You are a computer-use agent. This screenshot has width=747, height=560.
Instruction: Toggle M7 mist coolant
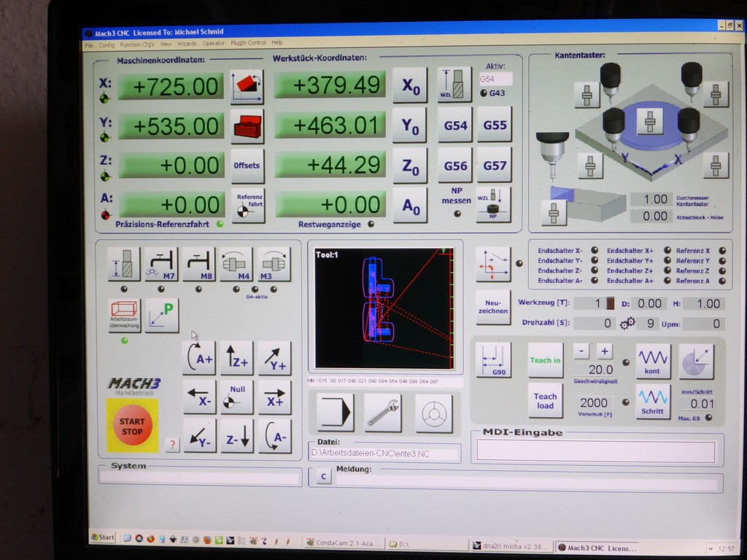161,263
